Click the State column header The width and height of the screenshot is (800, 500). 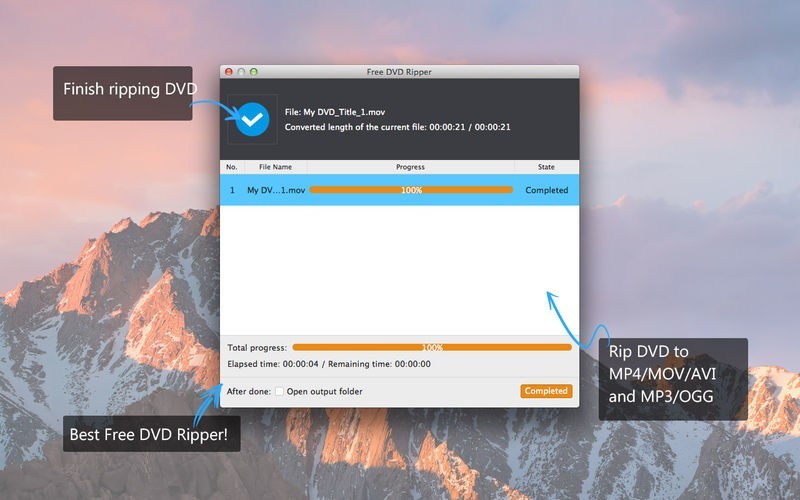[546, 167]
